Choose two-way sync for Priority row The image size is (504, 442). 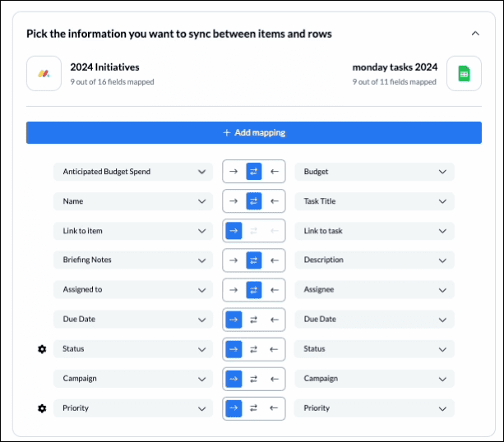coord(253,408)
